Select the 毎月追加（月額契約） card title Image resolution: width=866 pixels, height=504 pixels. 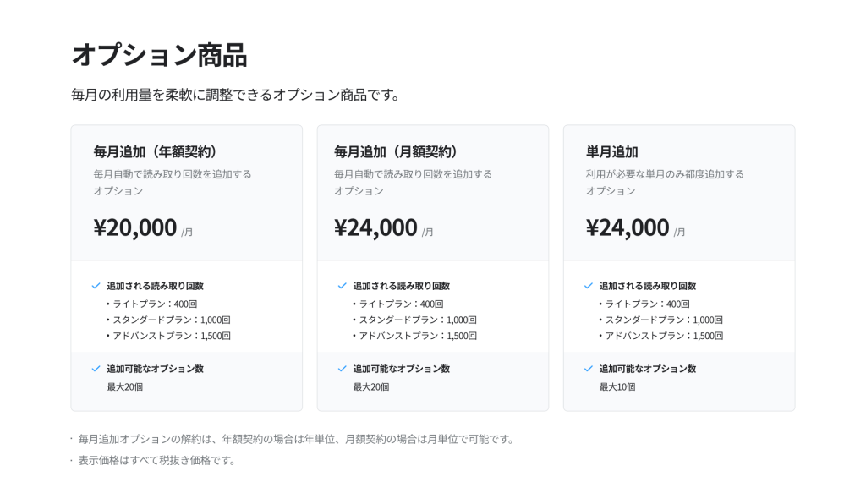pyautogui.click(x=397, y=152)
